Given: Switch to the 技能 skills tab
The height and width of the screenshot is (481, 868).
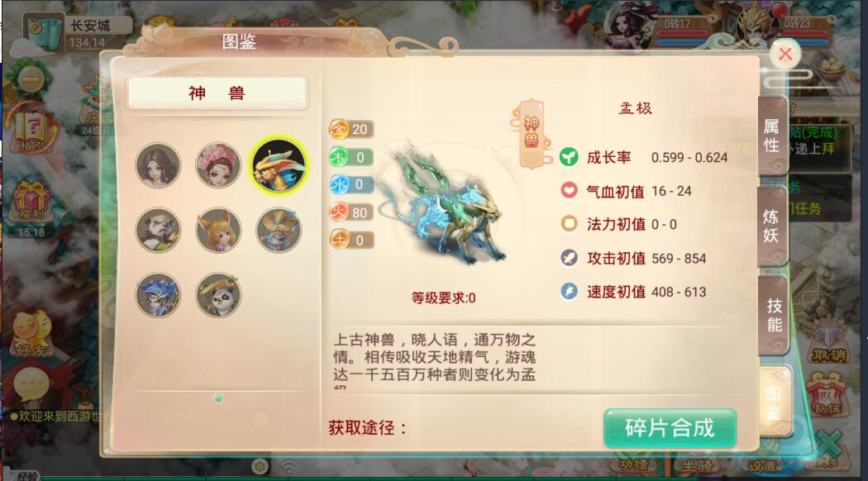Looking at the screenshot, I should (x=774, y=316).
